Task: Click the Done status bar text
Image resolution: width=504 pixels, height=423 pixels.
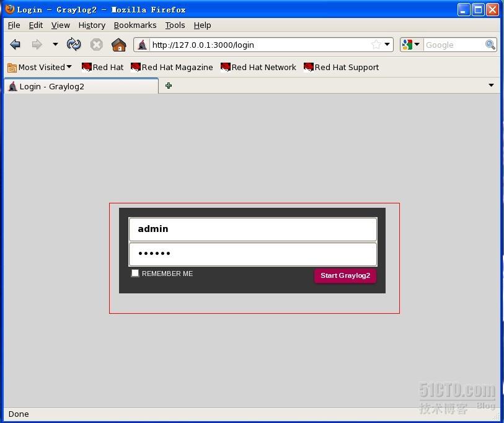Action: 19,414
